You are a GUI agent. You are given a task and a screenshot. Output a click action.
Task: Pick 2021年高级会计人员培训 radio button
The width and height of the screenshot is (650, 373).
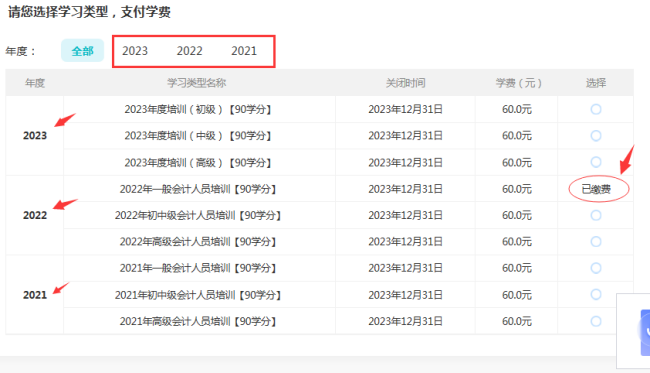(596, 321)
